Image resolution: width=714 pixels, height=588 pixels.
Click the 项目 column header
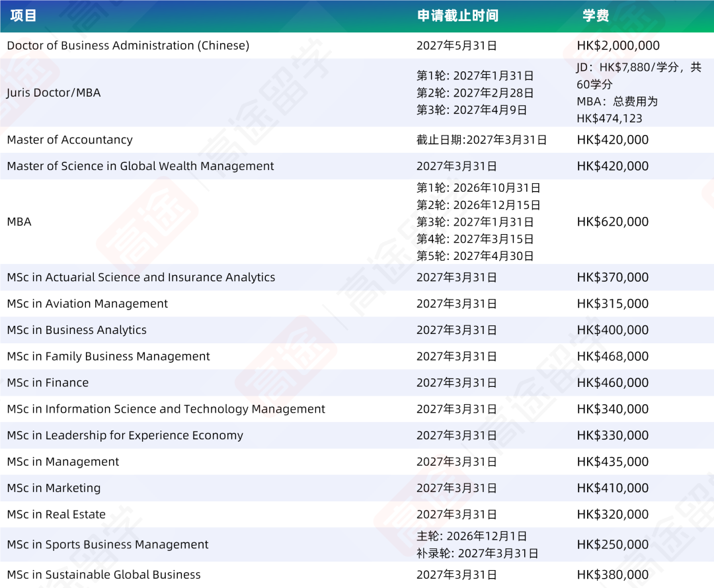pyautogui.click(x=23, y=16)
